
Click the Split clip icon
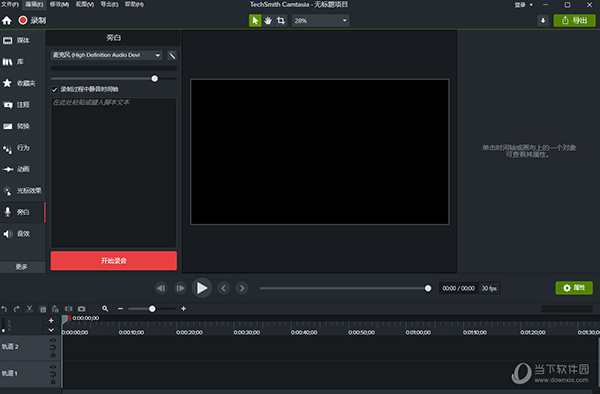(68, 309)
